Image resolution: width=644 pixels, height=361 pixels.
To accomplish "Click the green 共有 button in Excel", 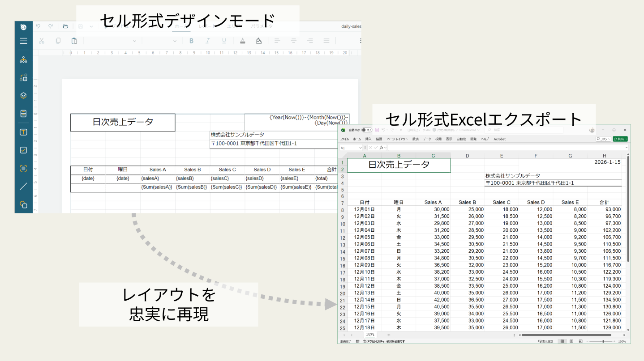I will 621,139.
